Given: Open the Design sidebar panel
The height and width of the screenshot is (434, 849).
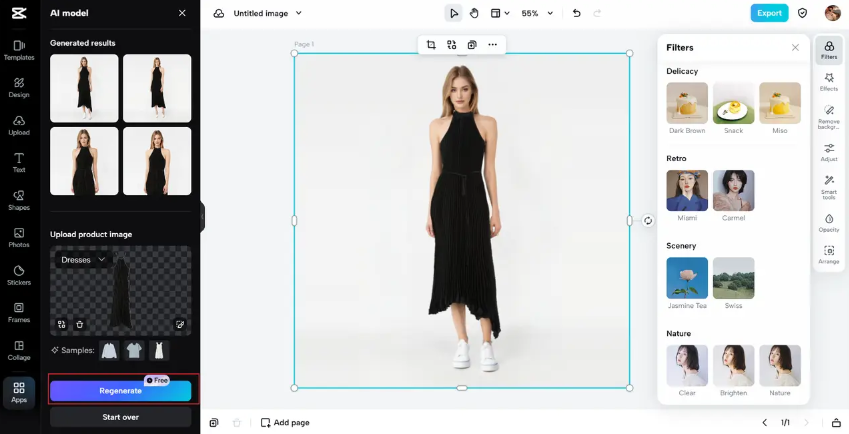Looking at the screenshot, I should coord(19,88).
